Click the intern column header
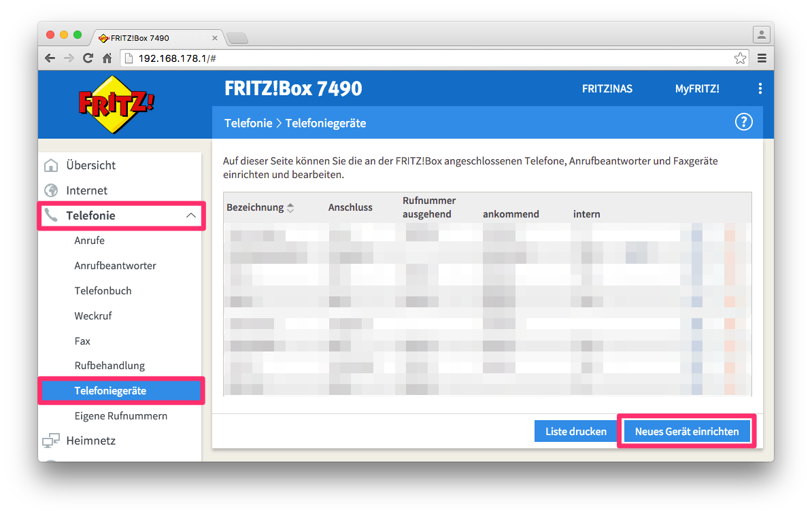812x516 pixels. [x=586, y=214]
